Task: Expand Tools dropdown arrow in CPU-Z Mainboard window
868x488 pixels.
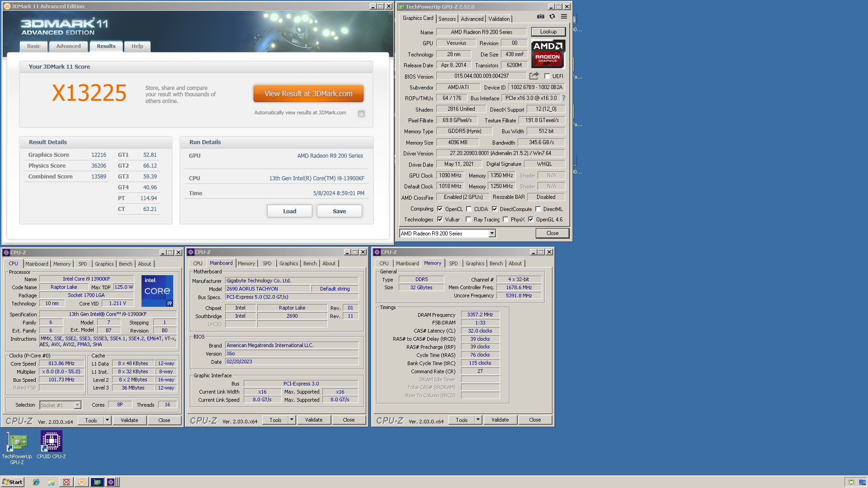Action: (292, 420)
